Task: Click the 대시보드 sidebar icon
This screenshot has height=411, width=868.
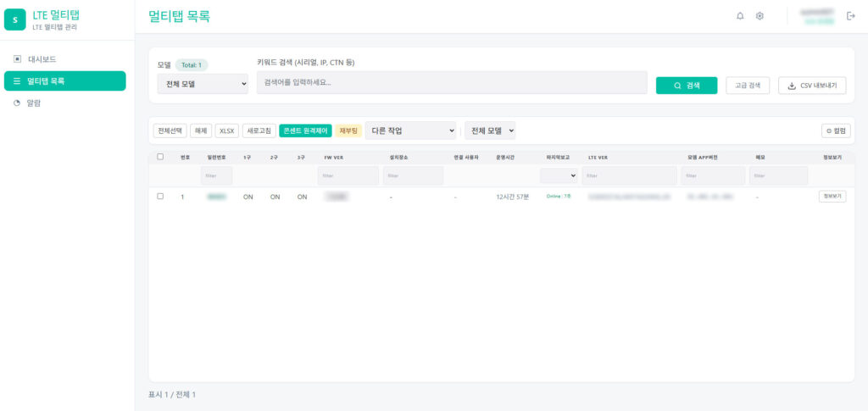Action: (x=17, y=58)
